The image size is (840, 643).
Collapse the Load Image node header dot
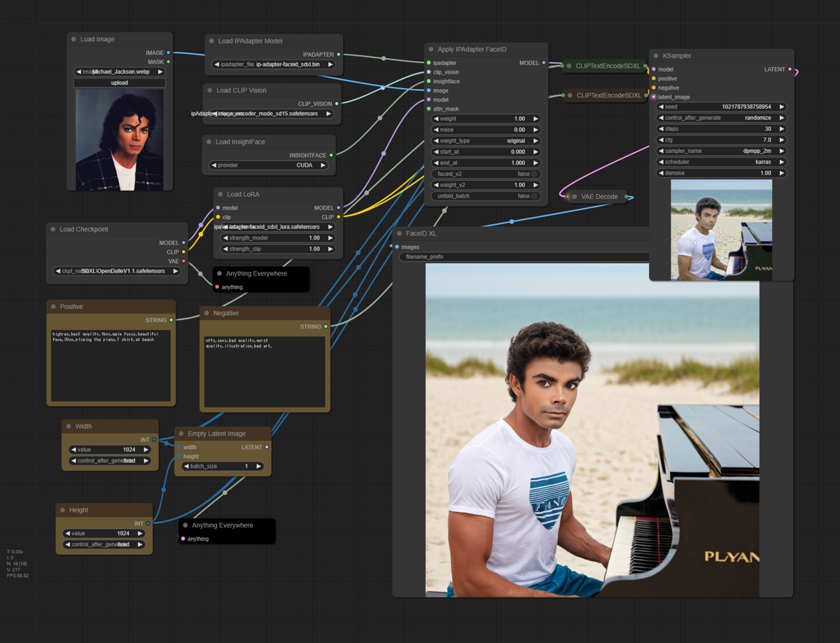click(72, 39)
